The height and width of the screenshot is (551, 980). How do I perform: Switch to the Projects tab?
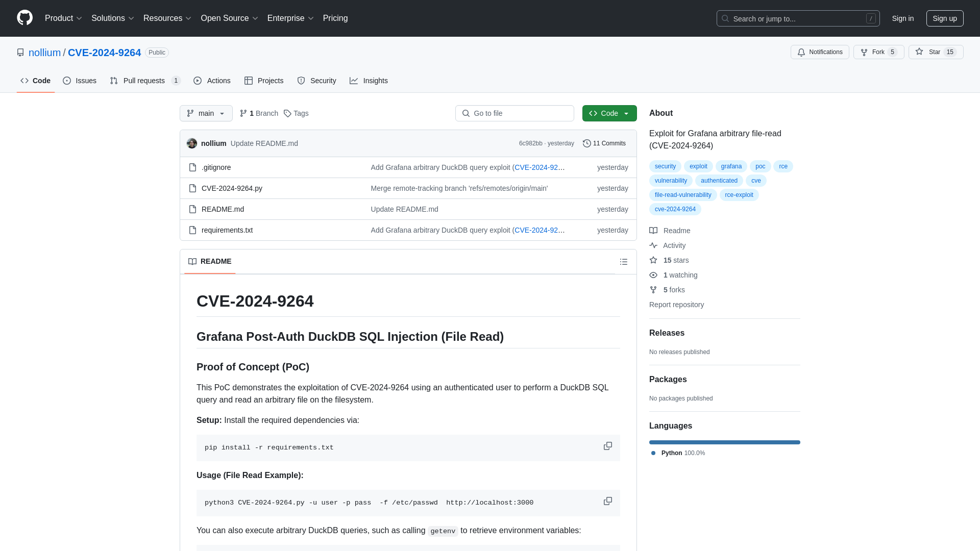pos(264,81)
